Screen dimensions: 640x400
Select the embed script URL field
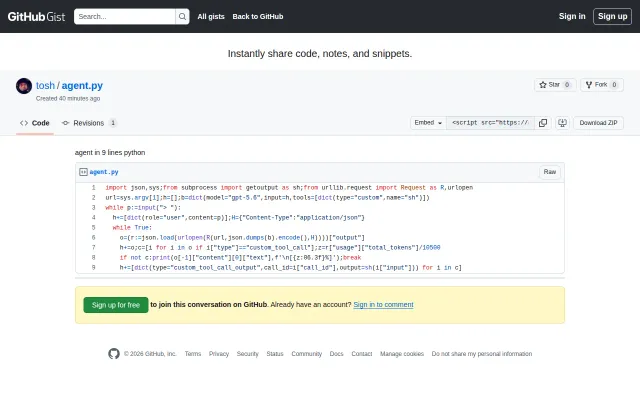click(x=490, y=123)
